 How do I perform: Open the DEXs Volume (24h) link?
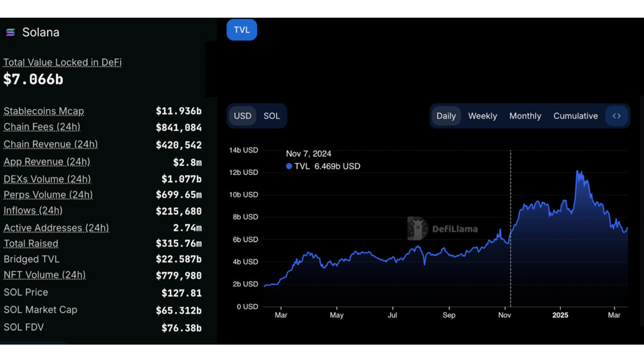(47, 179)
